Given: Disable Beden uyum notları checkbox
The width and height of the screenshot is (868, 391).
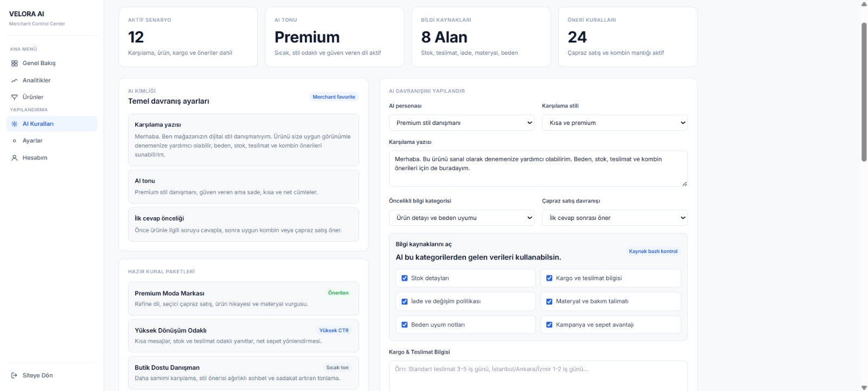Looking at the screenshot, I should coord(405,325).
